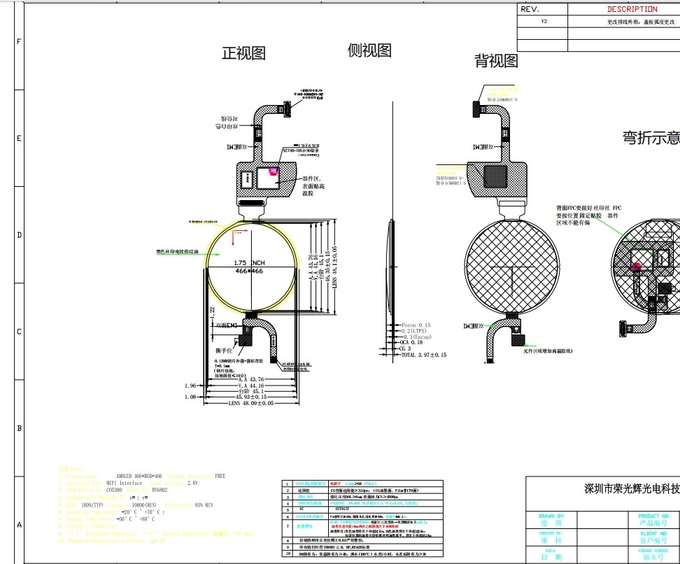Click the V2 revision cell
The image size is (680, 564).
(x=543, y=22)
